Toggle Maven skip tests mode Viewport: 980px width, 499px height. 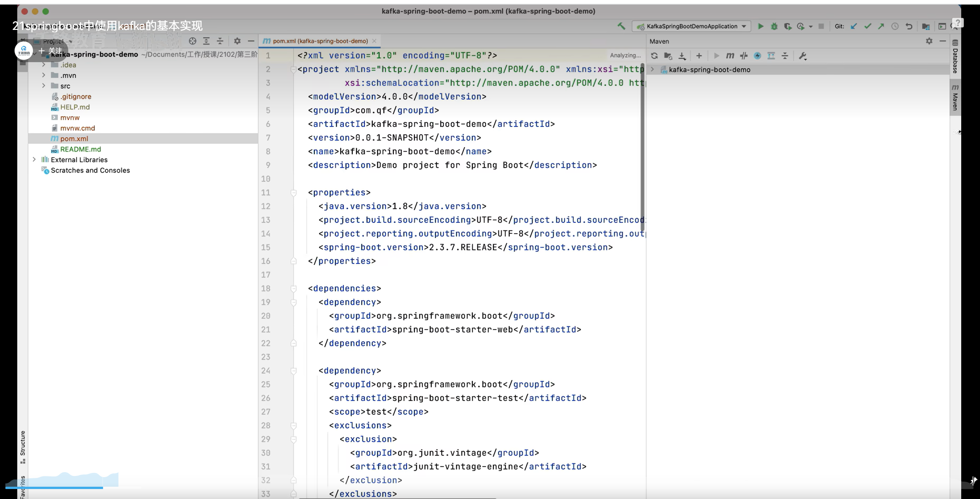(x=757, y=56)
